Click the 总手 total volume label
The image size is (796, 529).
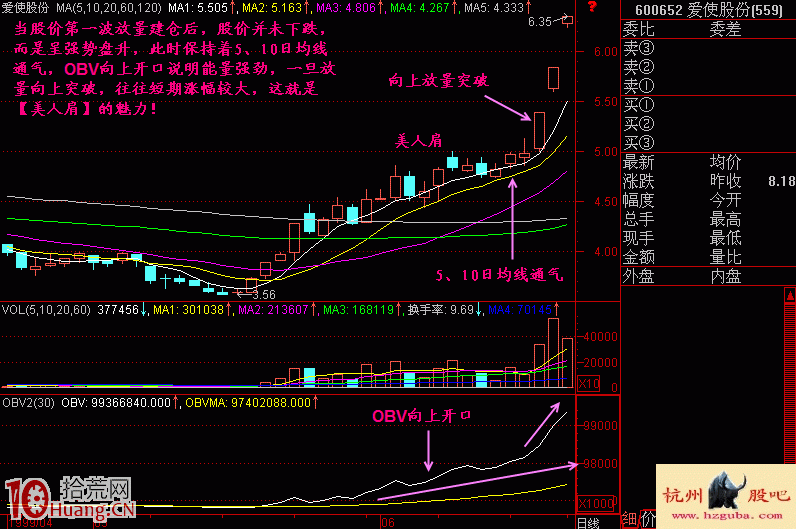point(639,219)
